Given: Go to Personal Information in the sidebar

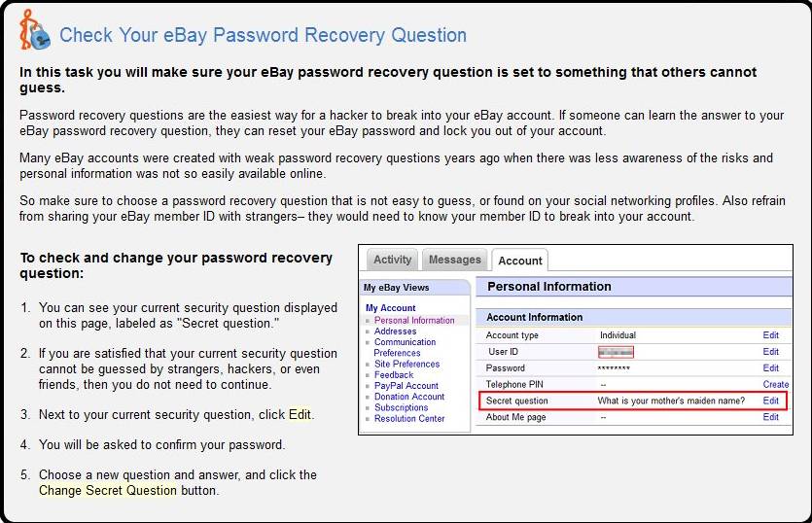Looking at the screenshot, I should [414, 320].
